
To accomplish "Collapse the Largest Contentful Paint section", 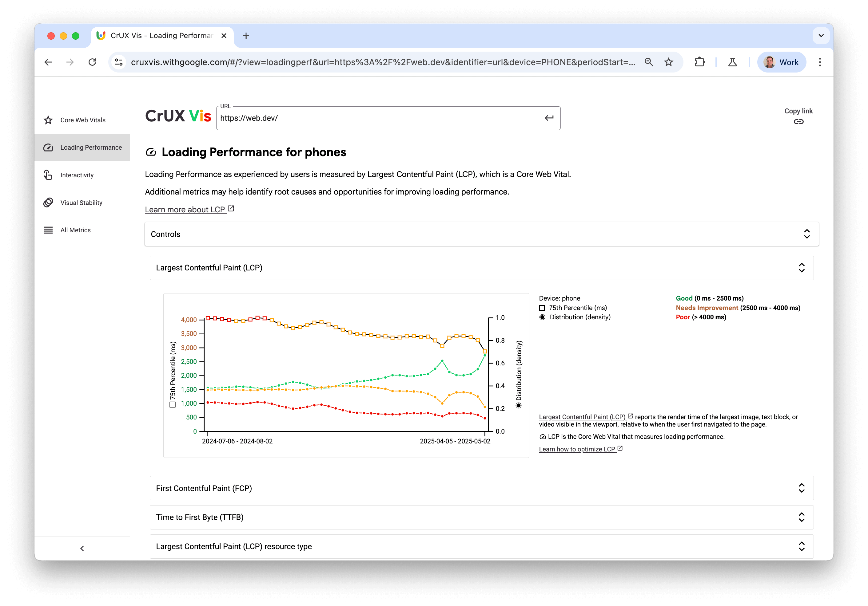I will [x=802, y=267].
